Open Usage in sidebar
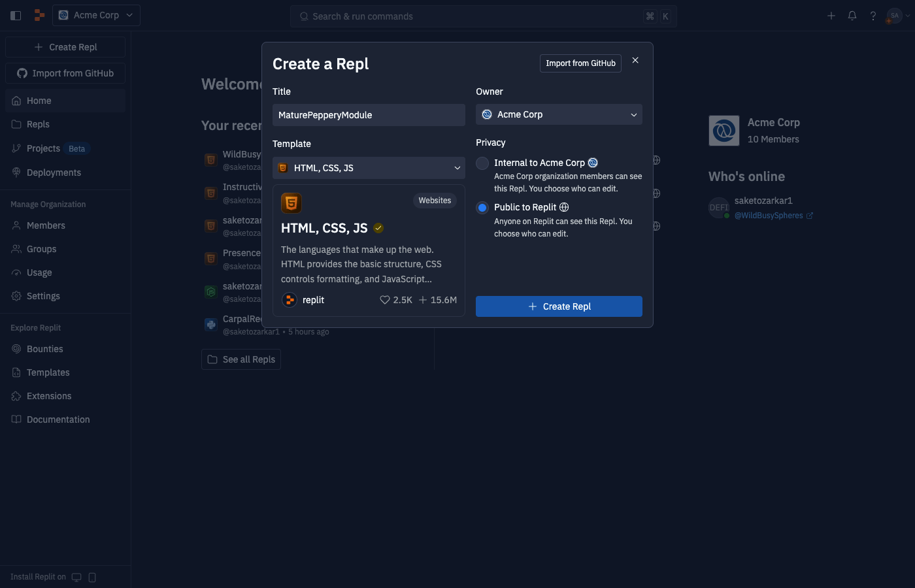Viewport: 915px width, 588px height. point(65,272)
